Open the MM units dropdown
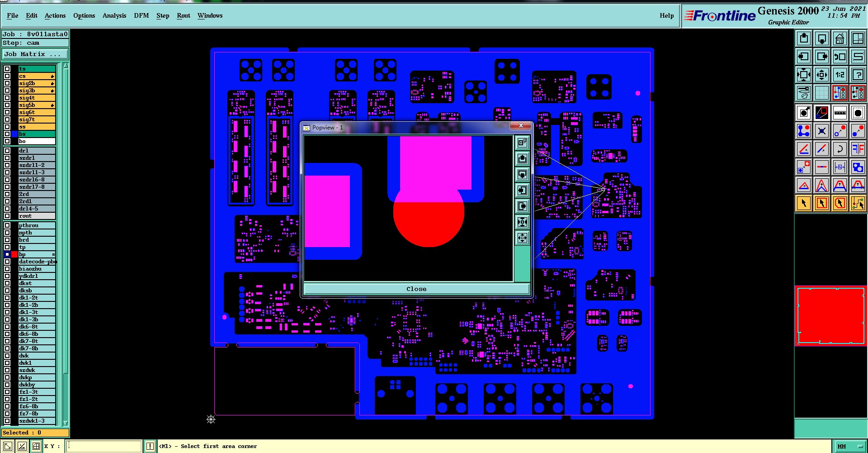This screenshot has height=453, width=868. tap(850, 446)
